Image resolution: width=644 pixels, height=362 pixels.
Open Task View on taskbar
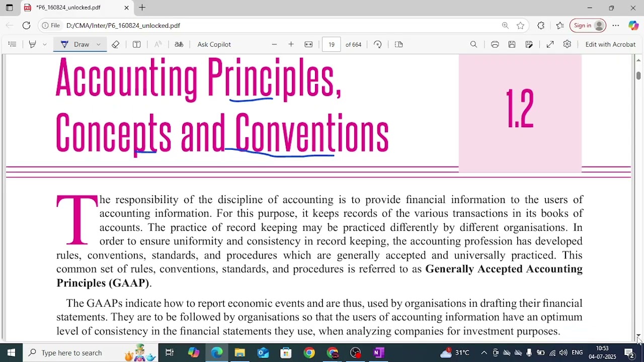tap(170, 353)
